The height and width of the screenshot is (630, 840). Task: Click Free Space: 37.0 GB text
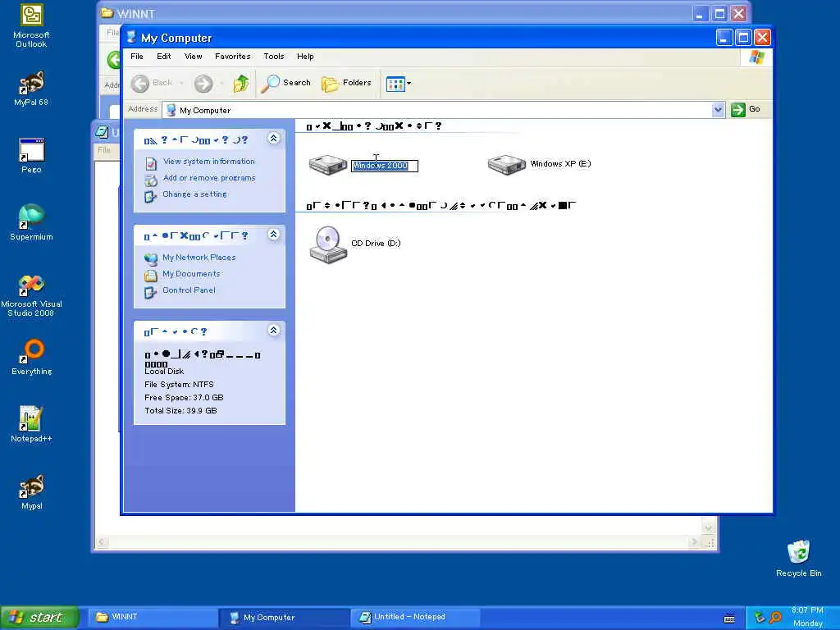pyautogui.click(x=184, y=398)
